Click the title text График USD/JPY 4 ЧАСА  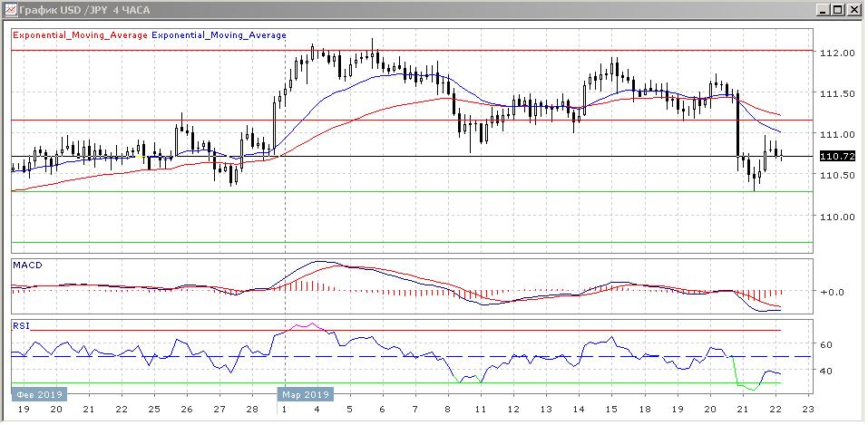click(x=82, y=9)
